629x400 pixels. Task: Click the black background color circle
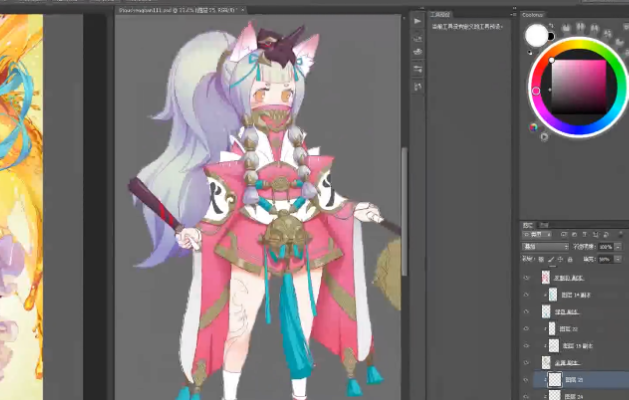pyautogui.click(x=551, y=37)
